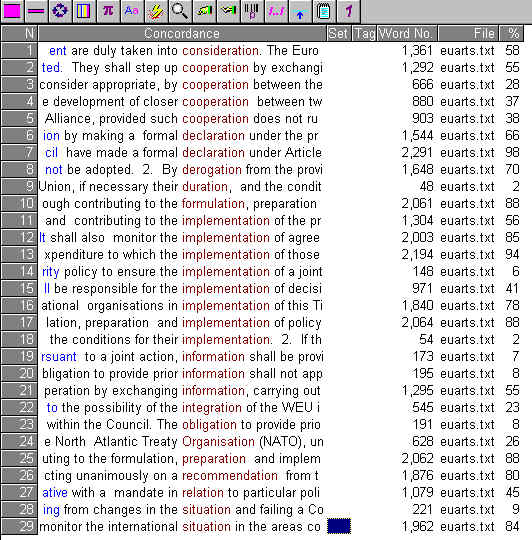
Task: Click the lightning bolt toolbar icon
Action: click(156, 11)
